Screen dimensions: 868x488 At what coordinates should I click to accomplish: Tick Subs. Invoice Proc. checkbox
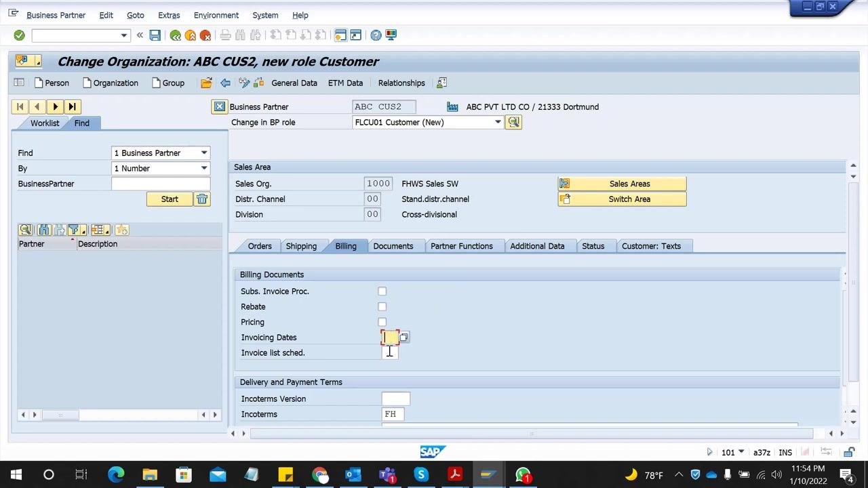(x=382, y=291)
